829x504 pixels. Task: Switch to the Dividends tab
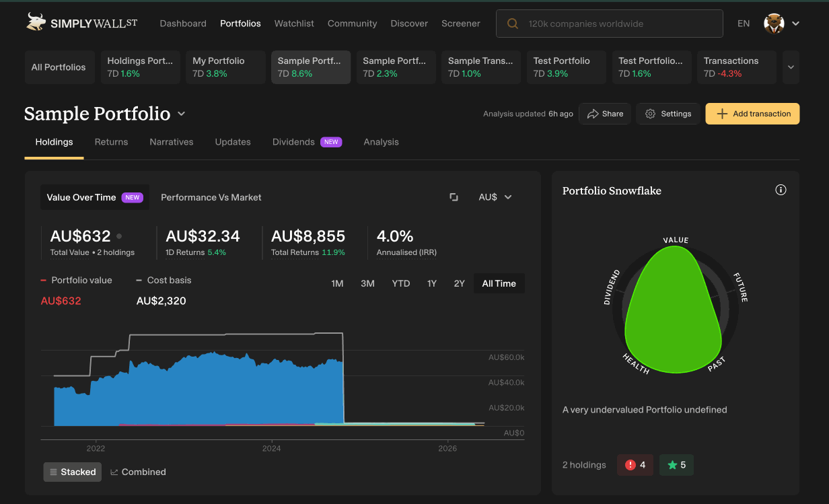click(307, 142)
